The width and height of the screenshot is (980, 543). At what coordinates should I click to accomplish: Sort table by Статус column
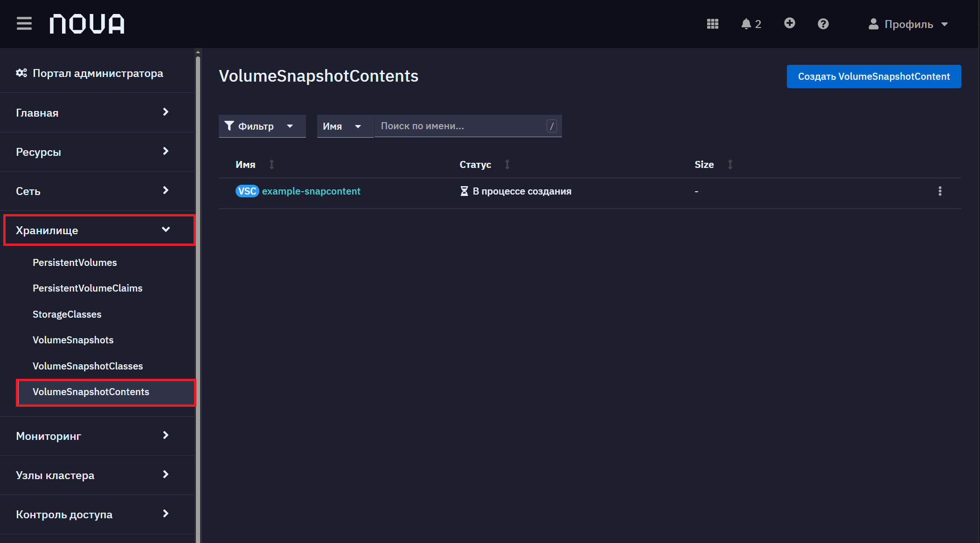[485, 164]
